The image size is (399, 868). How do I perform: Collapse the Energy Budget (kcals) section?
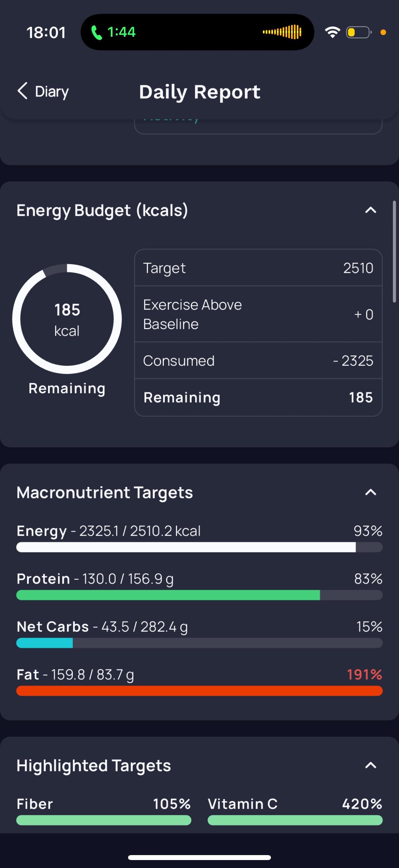coord(371,210)
